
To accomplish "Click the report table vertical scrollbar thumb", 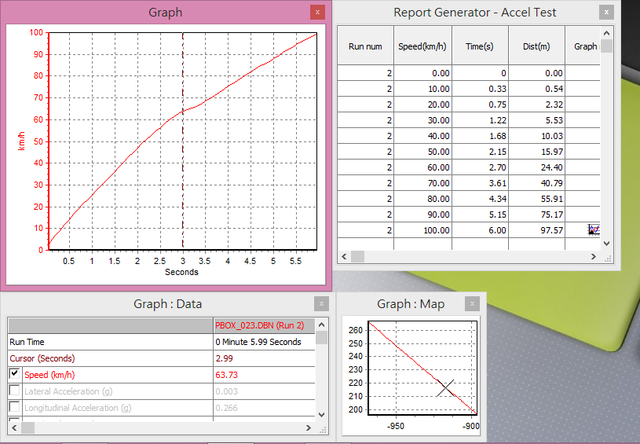I will [x=607, y=46].
